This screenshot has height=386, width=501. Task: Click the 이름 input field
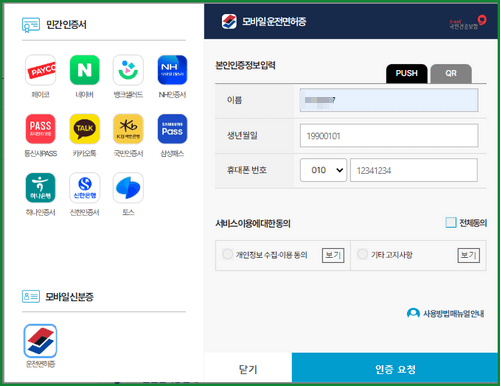(389, 100)
